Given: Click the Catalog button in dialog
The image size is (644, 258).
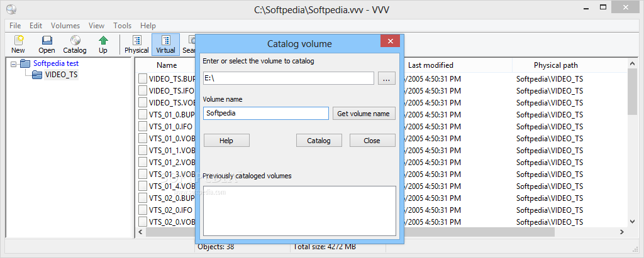Looking at the screenshot, I should pos(319,140).
